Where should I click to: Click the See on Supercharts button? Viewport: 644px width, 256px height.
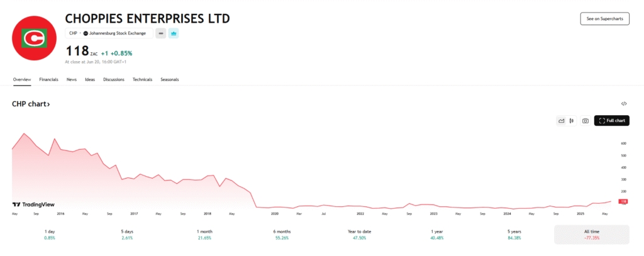604,18
